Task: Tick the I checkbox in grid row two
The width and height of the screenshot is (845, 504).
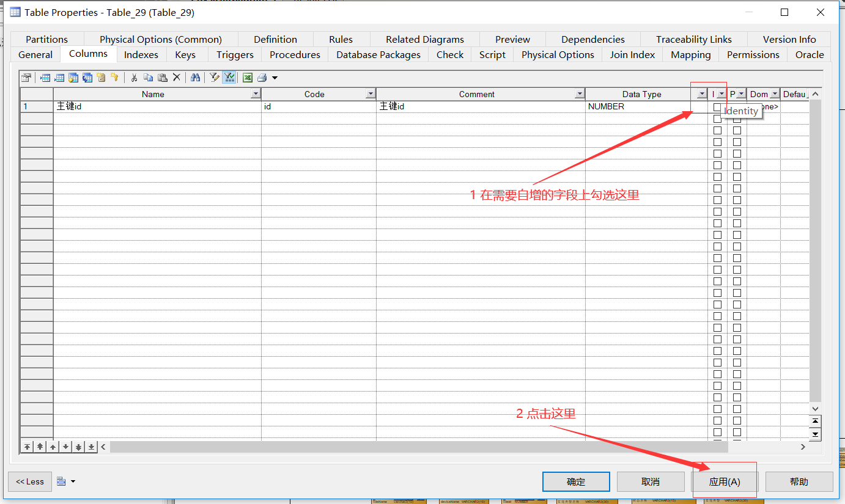Action: click(x=717, y=119)
